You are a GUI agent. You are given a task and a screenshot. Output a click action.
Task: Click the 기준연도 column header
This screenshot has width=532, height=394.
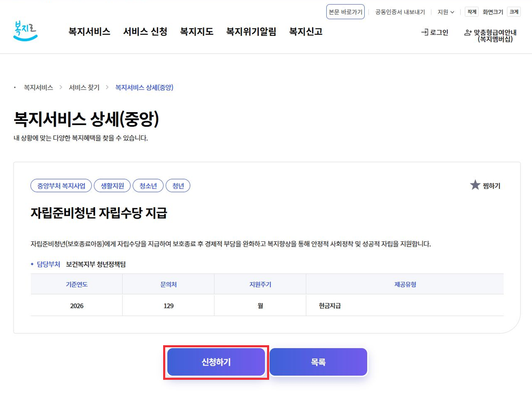tap(77, 284)
